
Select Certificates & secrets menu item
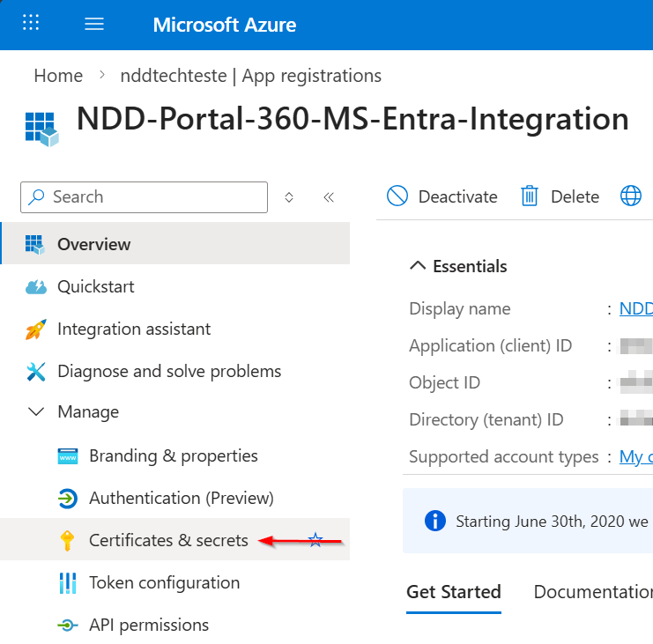pos(167,540)
